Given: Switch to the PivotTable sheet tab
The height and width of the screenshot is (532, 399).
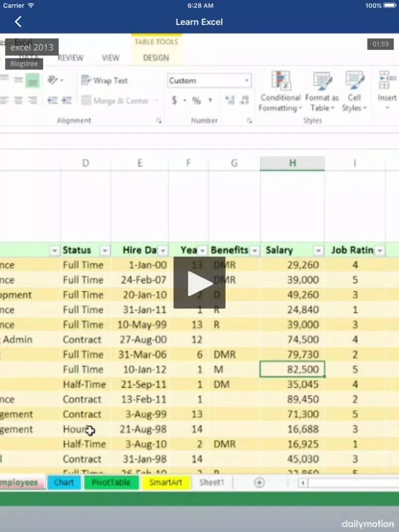Looking at the screenshot, I should [x=111, y=483].
